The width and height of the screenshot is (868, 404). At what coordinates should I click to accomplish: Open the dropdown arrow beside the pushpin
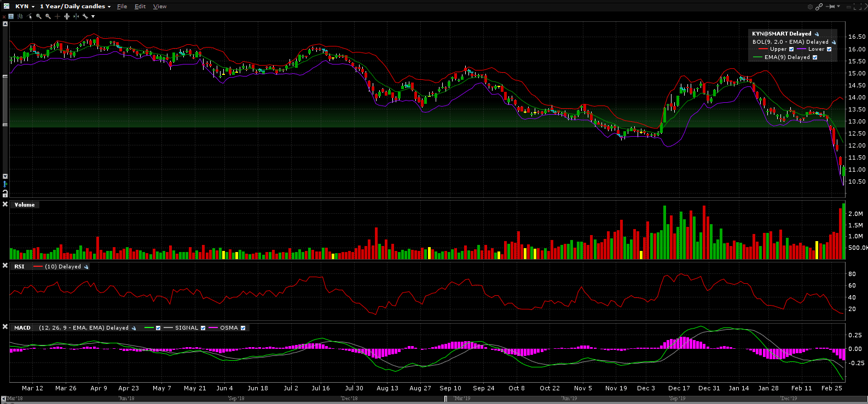838,7
